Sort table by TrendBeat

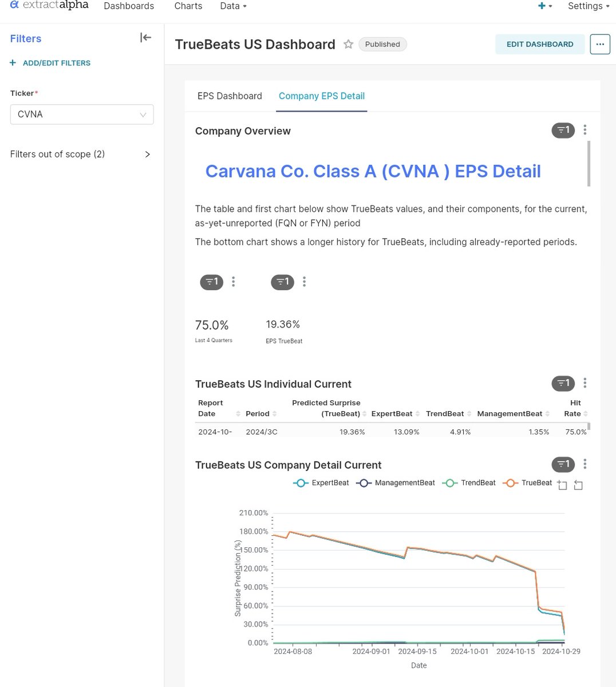pos(449,413)
